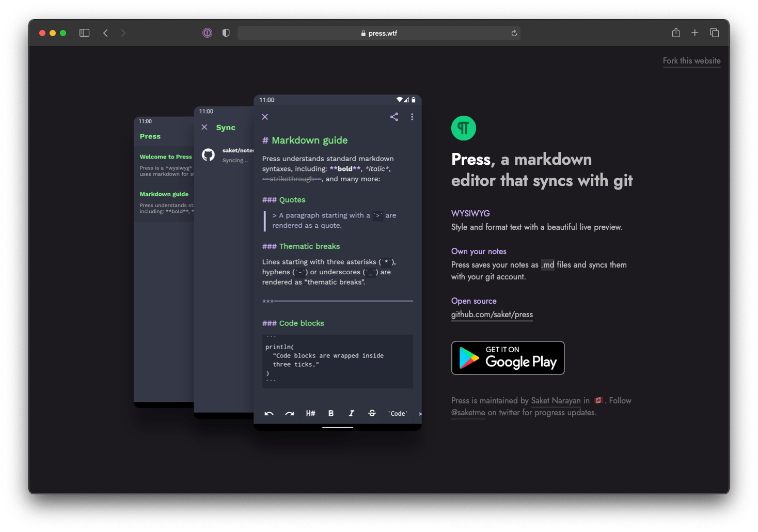
Task: Open the Share icon in Safari toolbar
Action: pos(676,33)
